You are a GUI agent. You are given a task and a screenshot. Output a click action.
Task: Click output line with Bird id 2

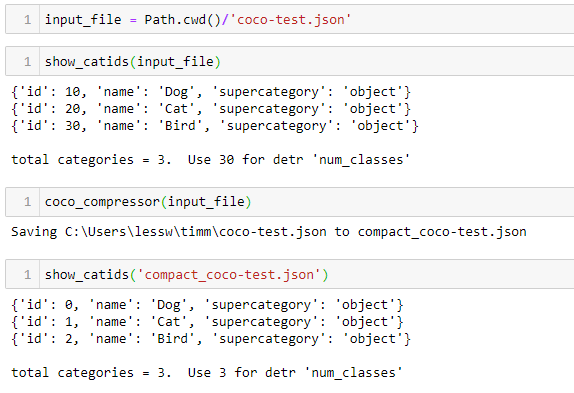pyautogui.click(x=211, y=339)
